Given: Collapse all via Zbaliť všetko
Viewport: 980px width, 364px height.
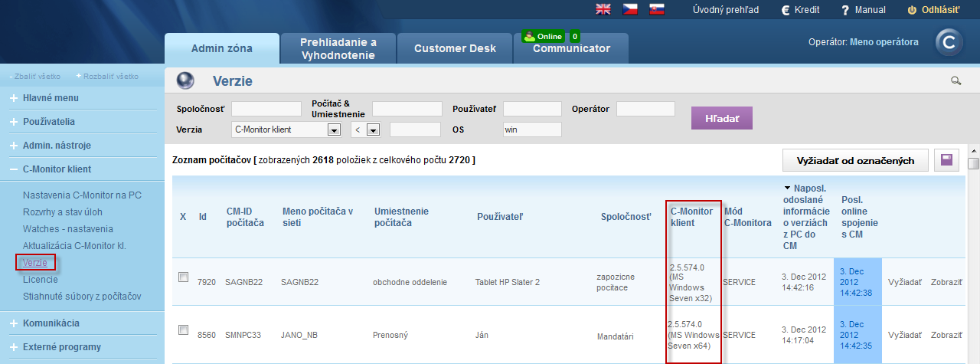Looking at the screenshot, I should point(36,77).
